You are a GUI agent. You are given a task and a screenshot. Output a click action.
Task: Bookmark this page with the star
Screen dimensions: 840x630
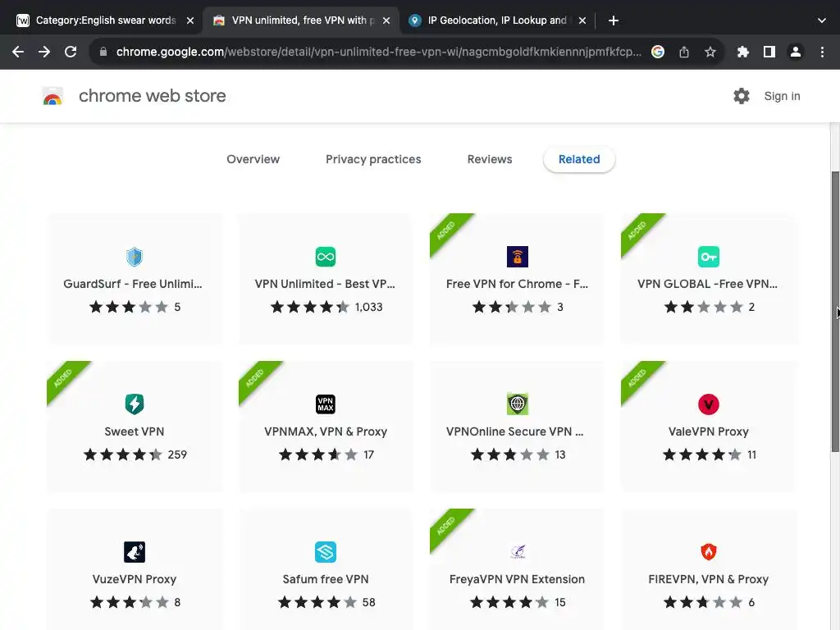710,52
